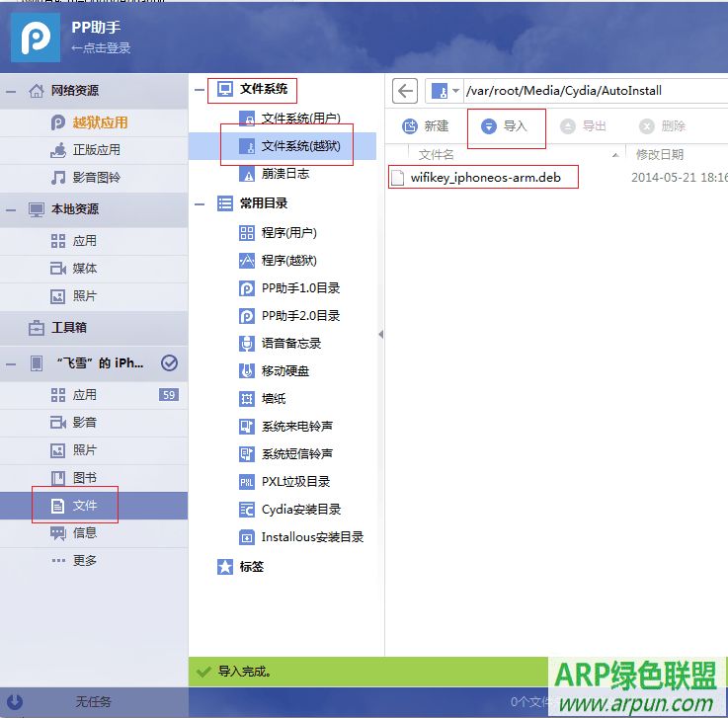Image resolution: width=728 pixels, height=718 pixels.
Task: Click the 导出 export button
Action: click(x=583, y=126)
